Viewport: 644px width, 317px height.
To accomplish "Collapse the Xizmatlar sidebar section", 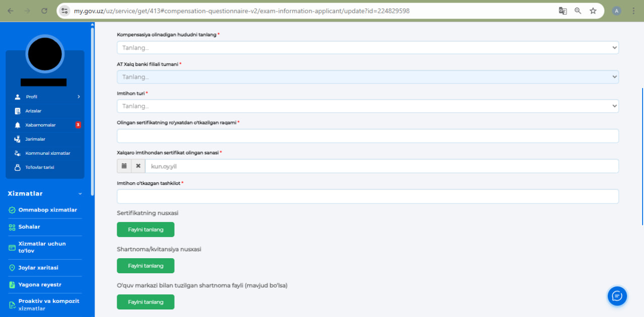I will [80, 194].
